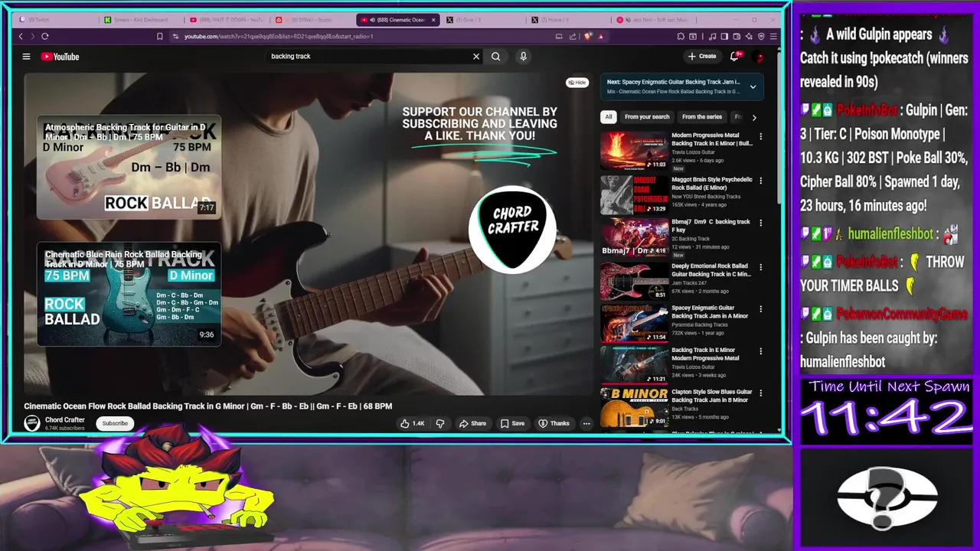Open options for Maggot Brain Style video
The height and width of the screenshot is (551, 980).
click(x=760, y=181)
